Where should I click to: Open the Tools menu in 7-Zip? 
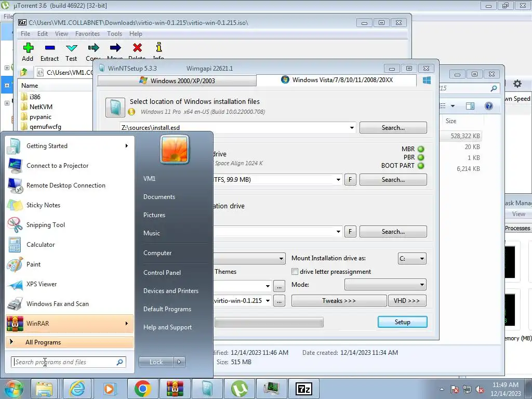[x=114, y=34]
